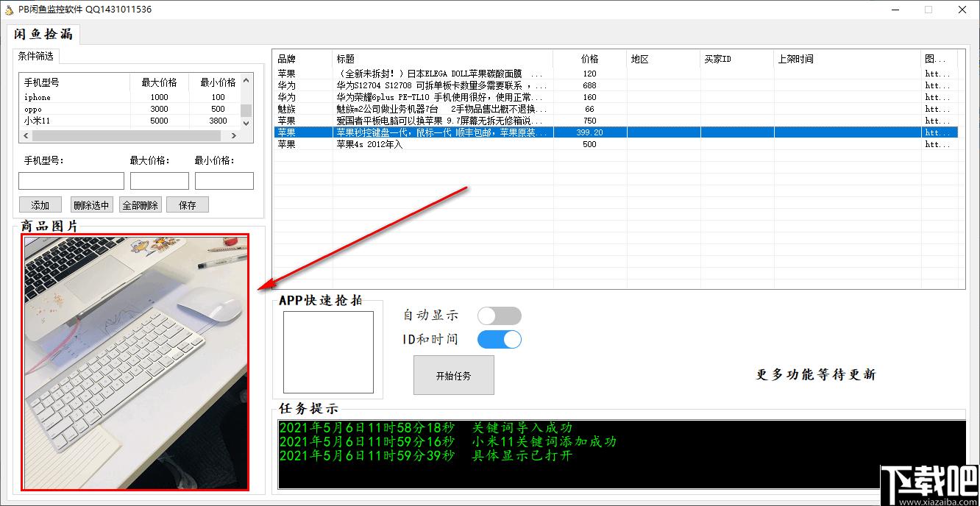The height and width of the screenshot is (506, 980).
Task: Focus the 最小价格 input field
Action: click(224, 181)
